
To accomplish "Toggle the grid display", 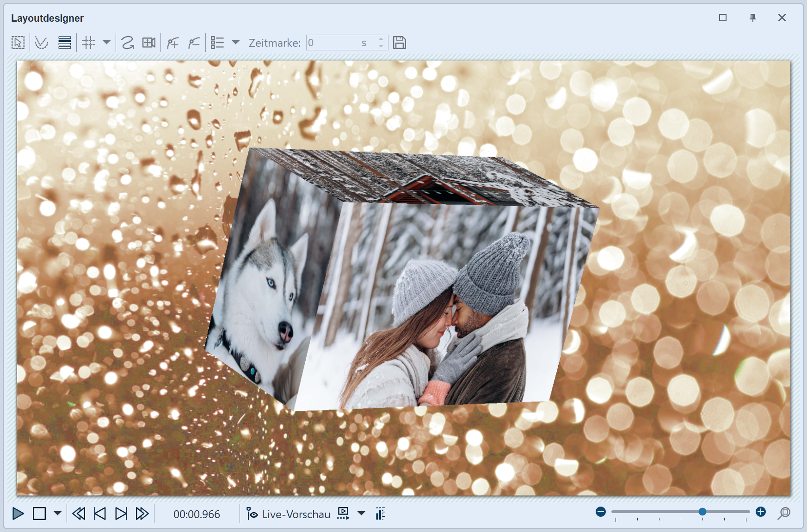I will (88, 42).
